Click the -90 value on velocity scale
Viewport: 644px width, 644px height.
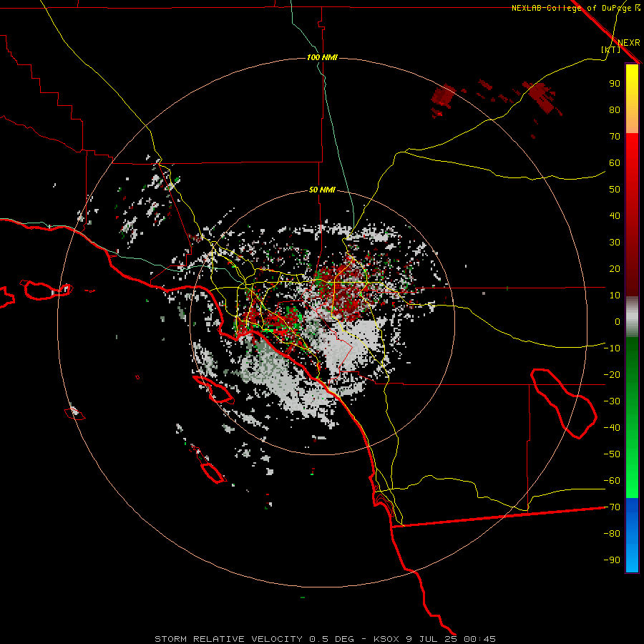tap(612, 560)
